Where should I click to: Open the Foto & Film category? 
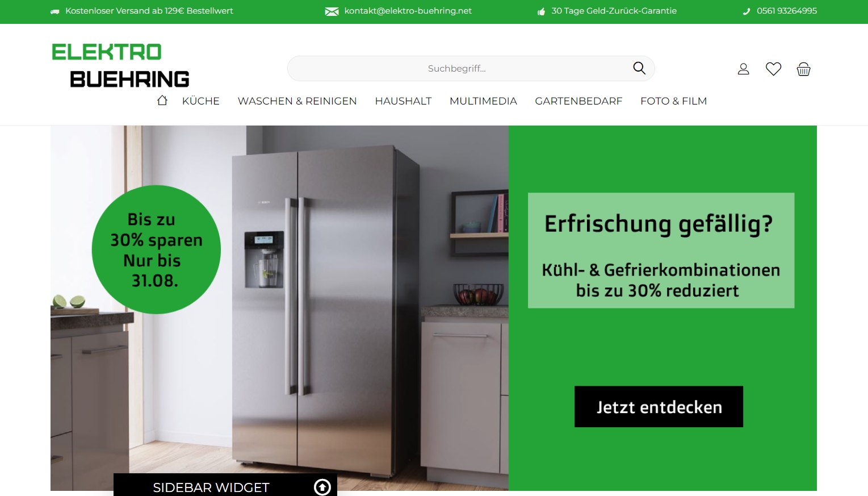pyautogui.click(x=673, y=101)
